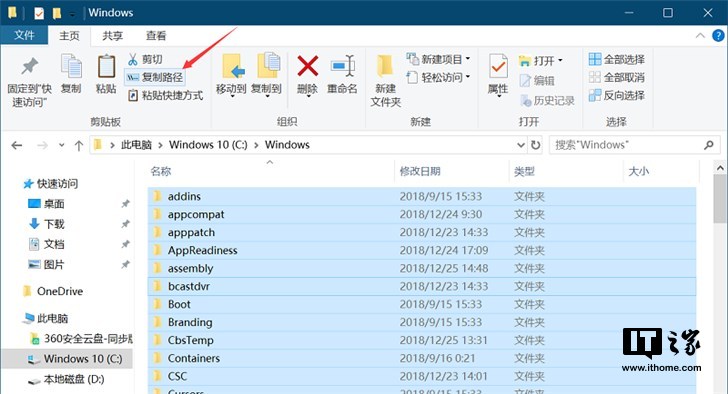The image size is (728, 394).
Task: Go Up one folder level
Action: pyautogui.click(x=78, y=146)
